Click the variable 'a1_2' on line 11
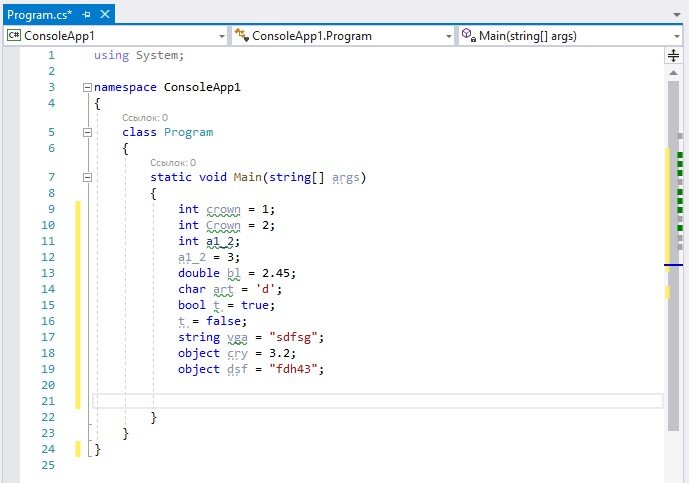Screen dimensions: 689x483 tap(220, 241)
